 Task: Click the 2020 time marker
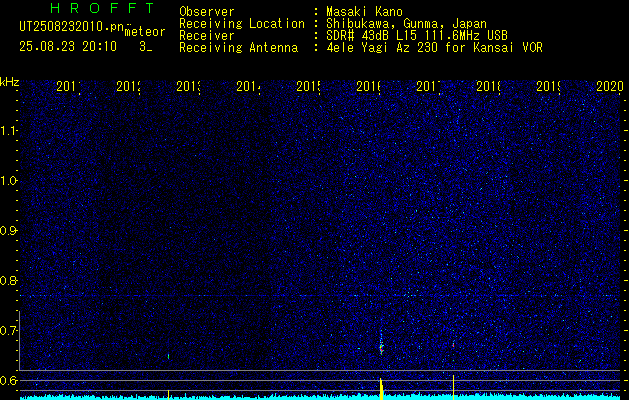pyautogui.click(x=609, y=86)
